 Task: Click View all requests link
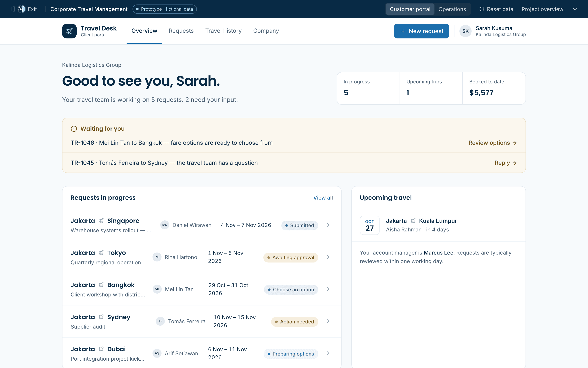(323, 198)
